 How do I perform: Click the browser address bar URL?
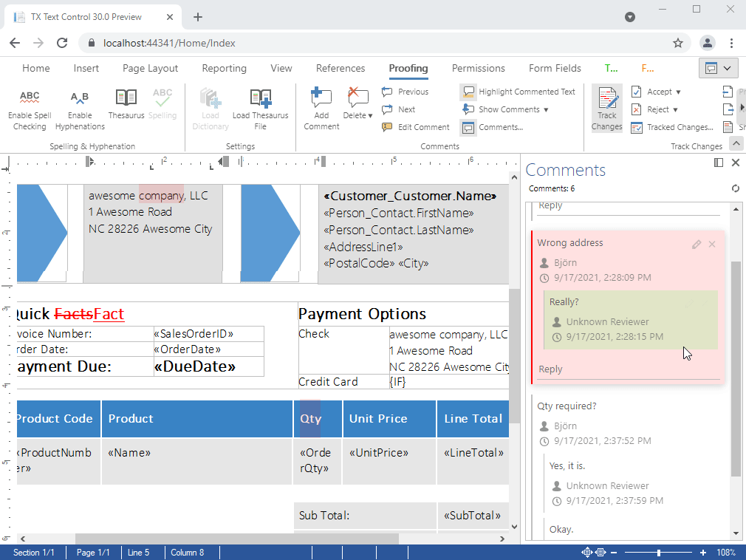169,43
